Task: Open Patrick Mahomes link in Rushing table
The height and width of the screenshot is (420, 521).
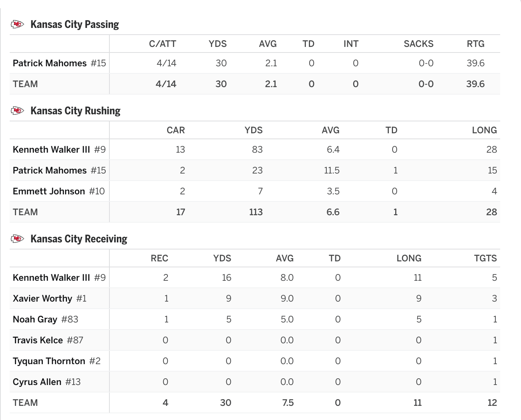Action: (49, 171)
